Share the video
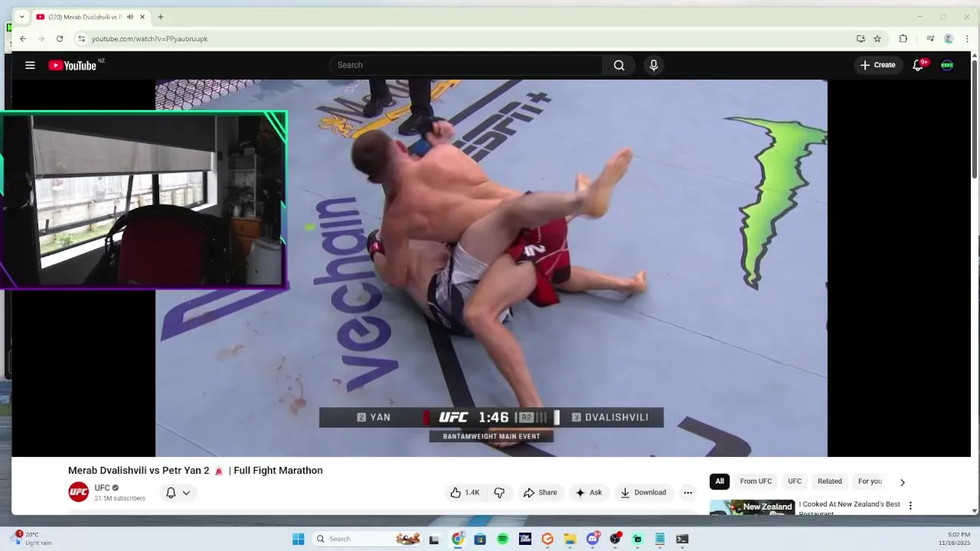 (541, 493)
